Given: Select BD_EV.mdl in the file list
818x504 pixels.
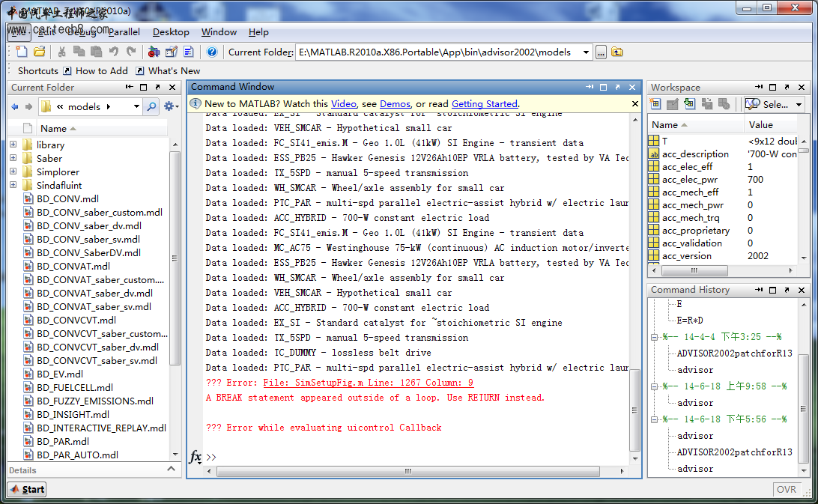Looking at the screenshot, I should click(x=59, y=374).
